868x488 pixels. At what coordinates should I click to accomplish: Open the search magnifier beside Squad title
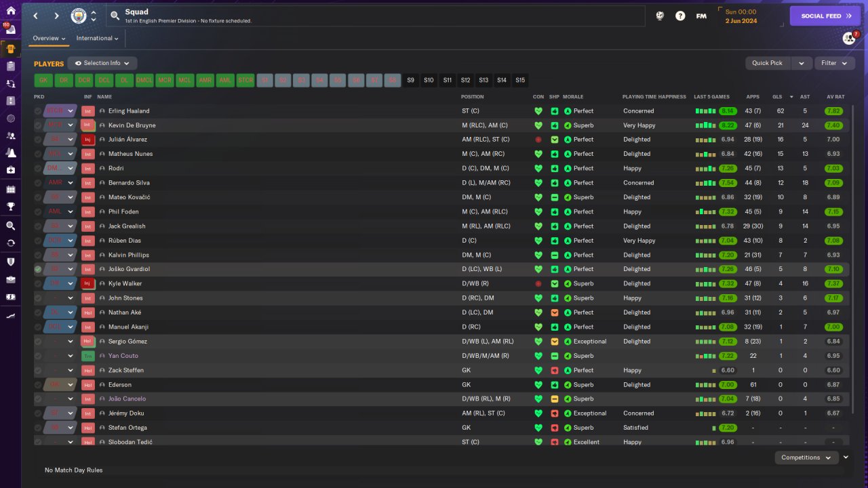(x=115, y=16)
